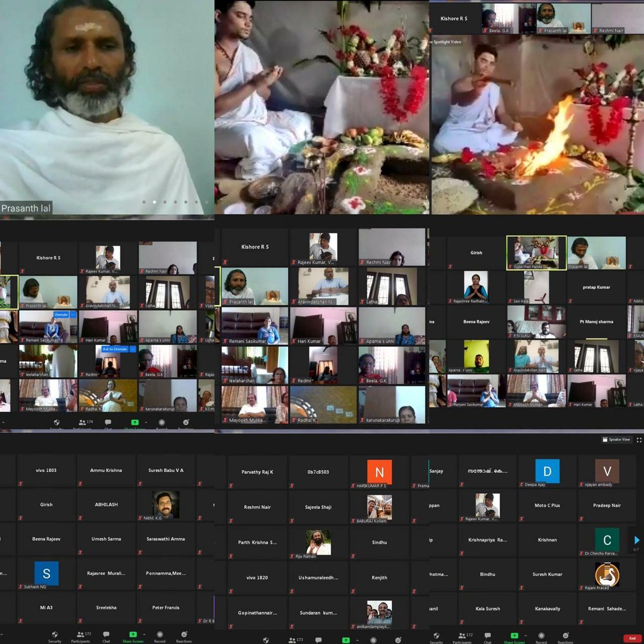This screenshot has height=644, width=644.
Task: Expand Share Screen options in 174-participant window
Action: [x=145, y=422]
